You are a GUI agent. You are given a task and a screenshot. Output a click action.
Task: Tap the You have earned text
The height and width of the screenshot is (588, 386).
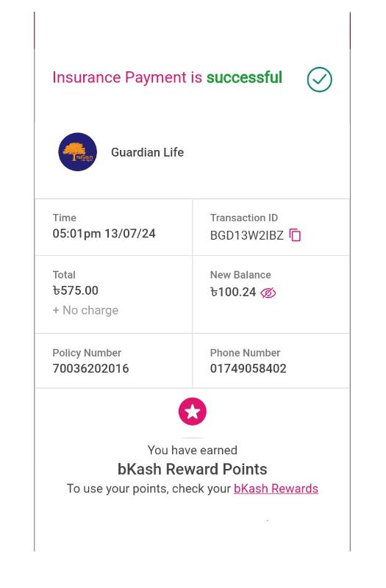[193, 450]
